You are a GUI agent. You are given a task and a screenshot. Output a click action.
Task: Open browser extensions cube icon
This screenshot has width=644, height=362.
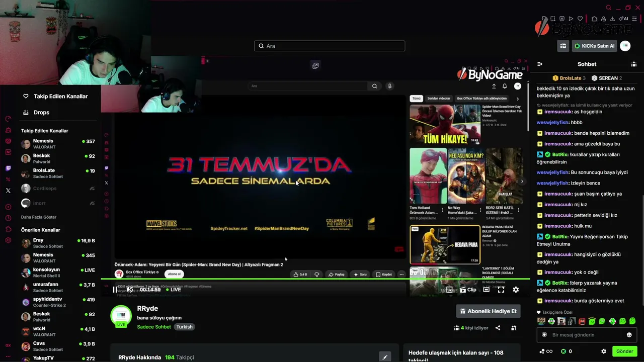pos(594,19)
